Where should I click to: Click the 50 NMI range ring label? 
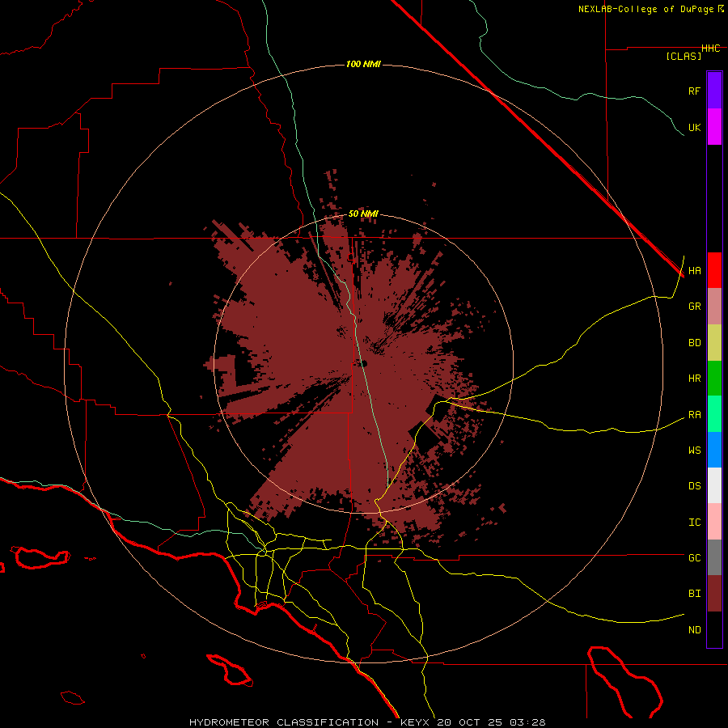pyautogui.click(x=363, y=214)
